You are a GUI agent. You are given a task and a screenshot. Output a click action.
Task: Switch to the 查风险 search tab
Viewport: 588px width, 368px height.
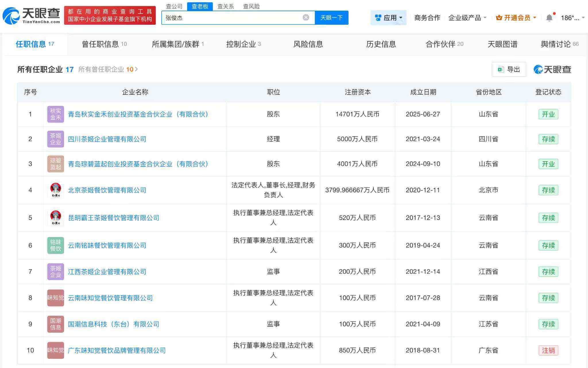[x=251, y=6]
